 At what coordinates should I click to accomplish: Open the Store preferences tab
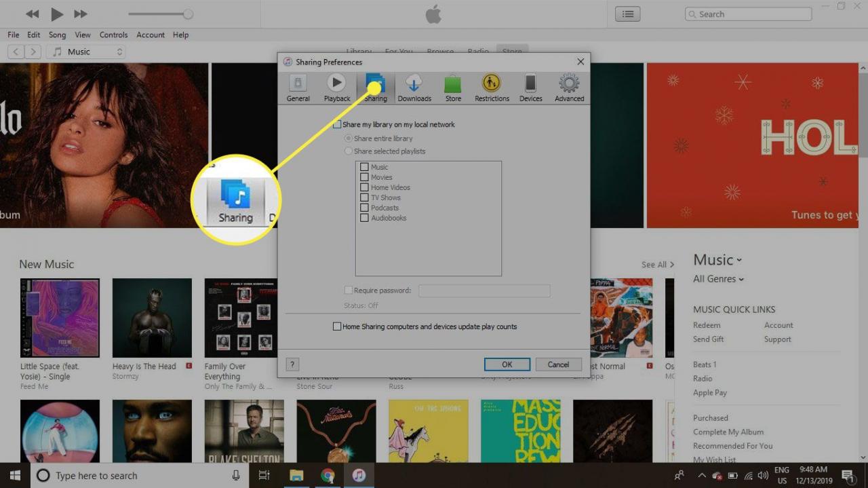pyautogui.click(x=453, y=88)
